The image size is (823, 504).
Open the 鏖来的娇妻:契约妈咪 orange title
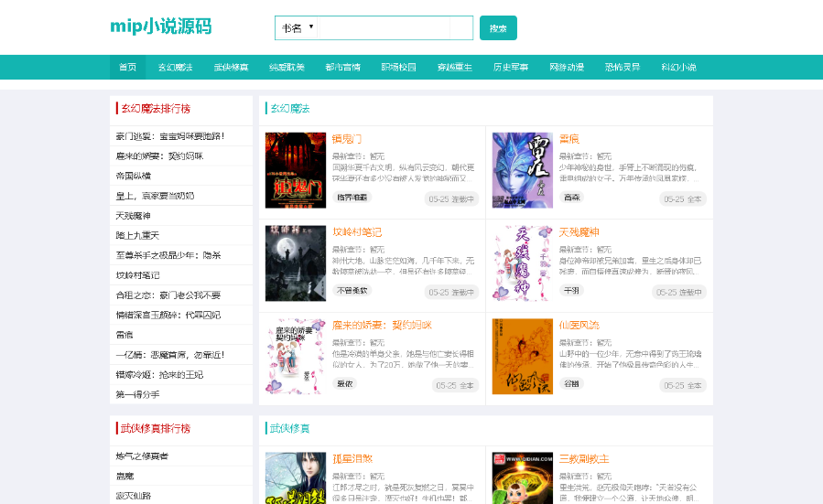pyautogui.click(x=382, y=325)
